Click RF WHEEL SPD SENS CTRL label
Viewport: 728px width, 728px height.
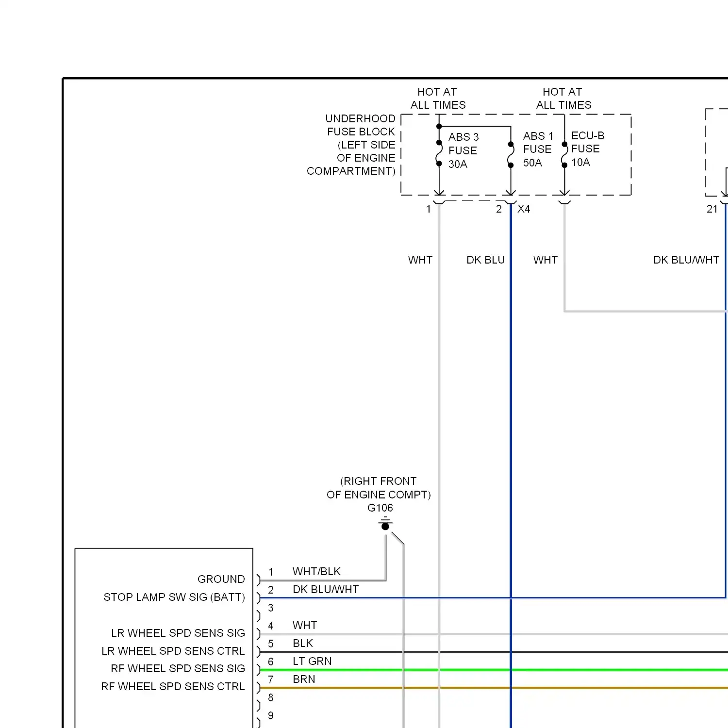pos(173,686)
